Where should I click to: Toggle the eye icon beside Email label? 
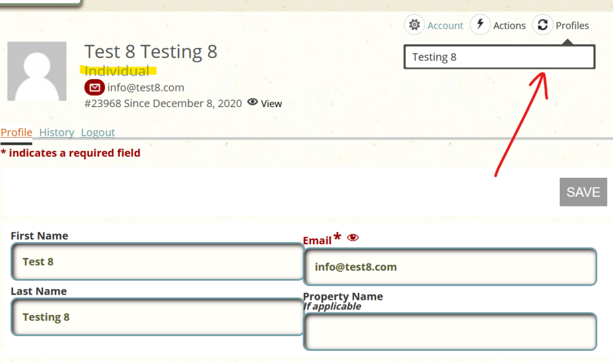point(353,238)
